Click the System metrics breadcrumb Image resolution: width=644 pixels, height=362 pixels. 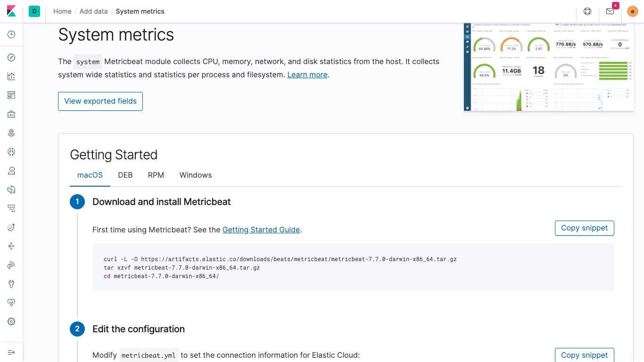(x=140, y=11)
